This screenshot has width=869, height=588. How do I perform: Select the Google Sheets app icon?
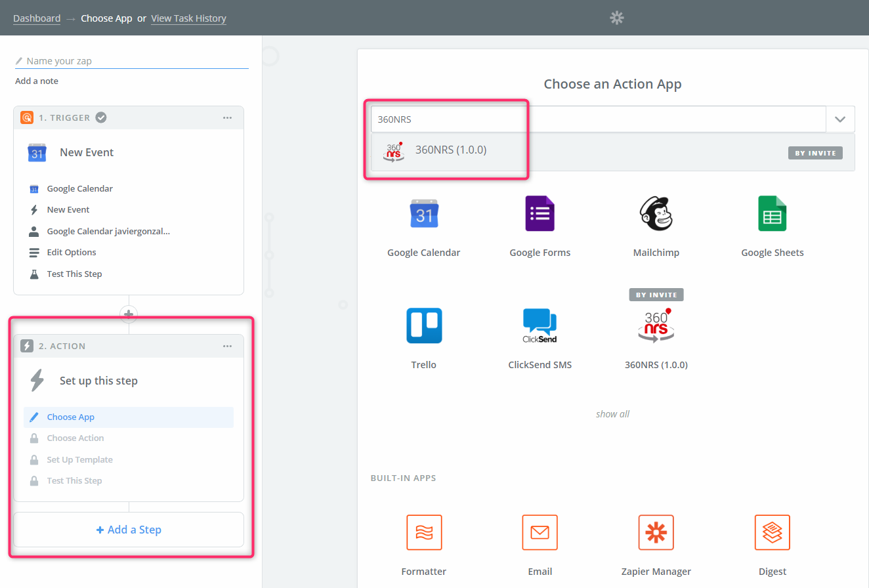[x=772, y=214]
